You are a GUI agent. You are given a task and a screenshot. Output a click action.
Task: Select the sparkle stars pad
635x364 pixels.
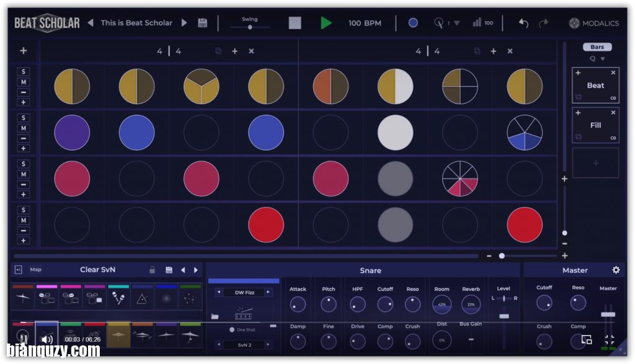pos(190,298)
